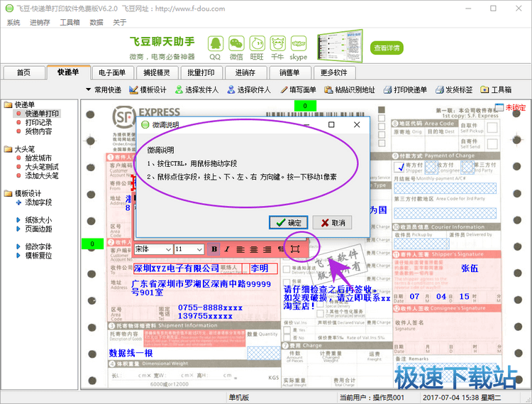Check the 第三方付 3rd Party payment box
532x404 pixels.
point(467,167)
